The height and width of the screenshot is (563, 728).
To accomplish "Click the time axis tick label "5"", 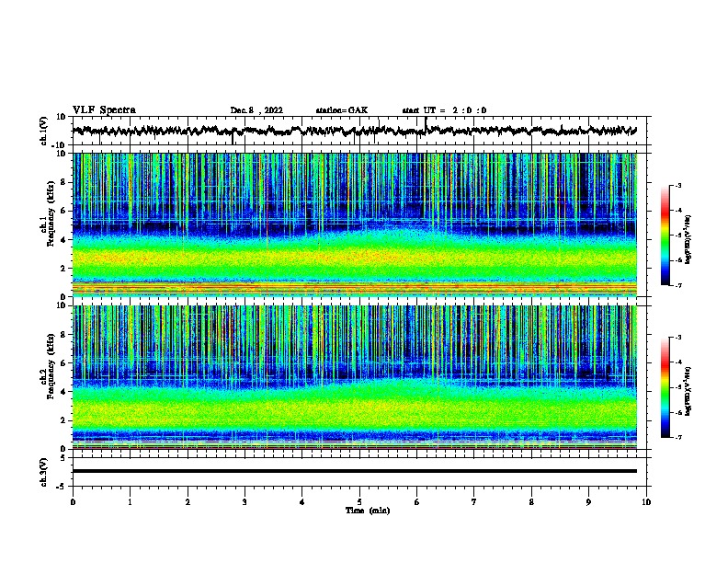I will point(359,502).
